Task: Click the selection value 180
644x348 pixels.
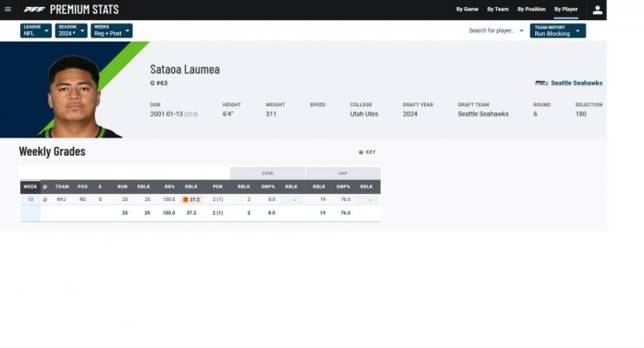Action: tap(580, 114)
